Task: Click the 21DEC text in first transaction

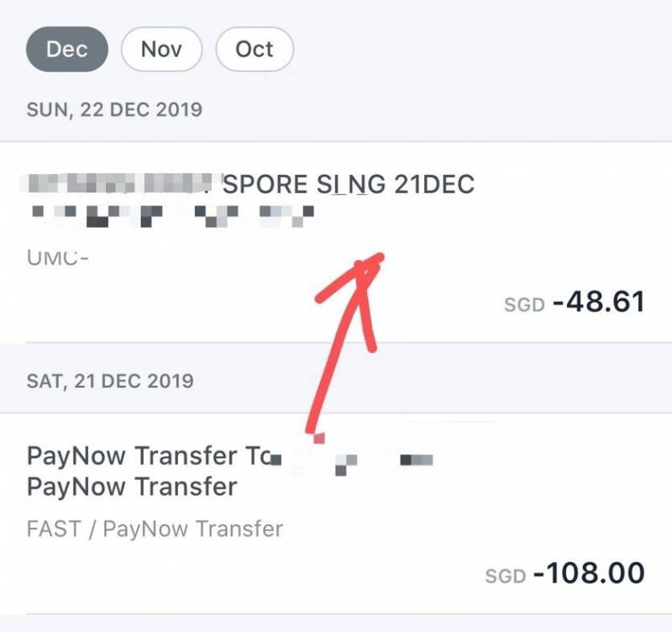Action: coord(434,184)
